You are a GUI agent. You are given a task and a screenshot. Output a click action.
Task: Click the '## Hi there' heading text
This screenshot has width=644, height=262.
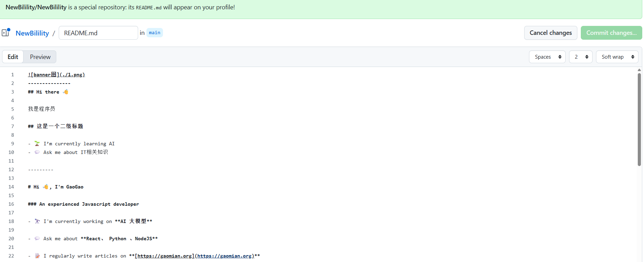[44, 92]
